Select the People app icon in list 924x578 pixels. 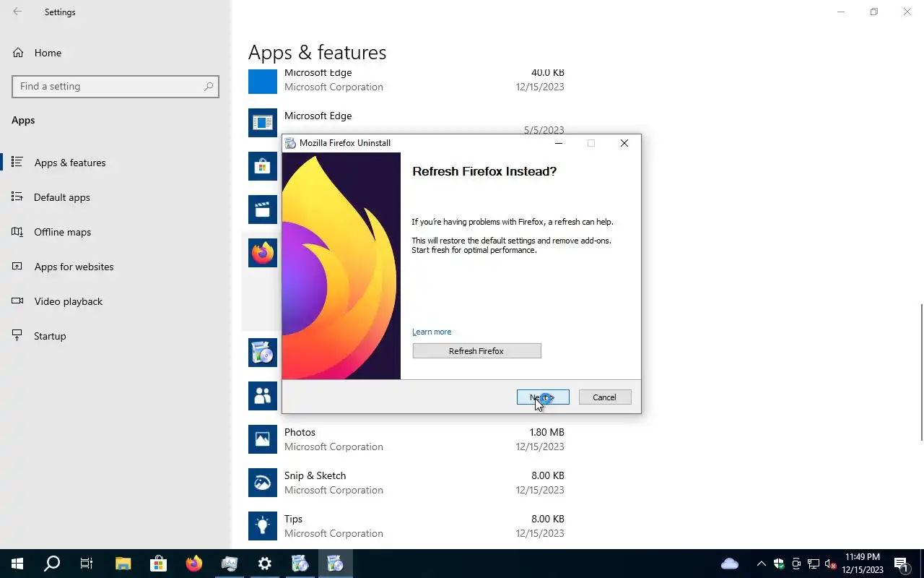point(263,396)
